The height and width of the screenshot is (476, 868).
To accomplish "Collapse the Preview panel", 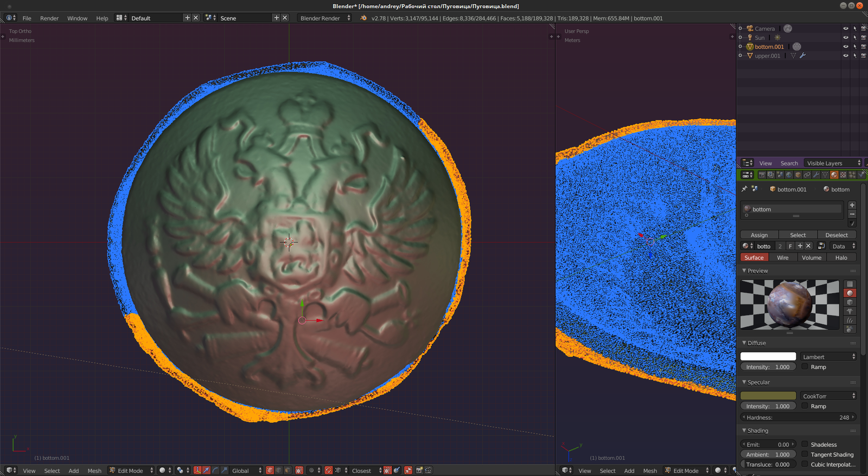I will point(744,271).
